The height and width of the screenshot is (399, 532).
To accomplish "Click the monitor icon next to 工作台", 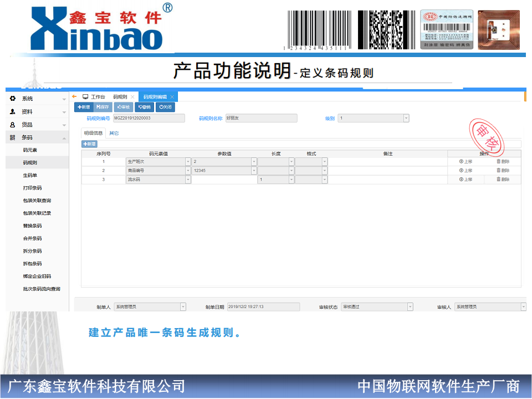I will click(85, 96).
